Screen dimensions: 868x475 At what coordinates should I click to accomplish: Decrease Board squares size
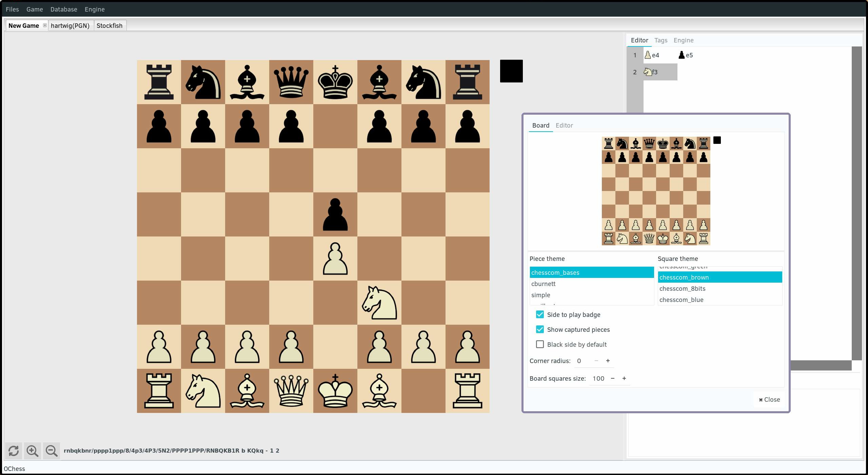point(612,378)
